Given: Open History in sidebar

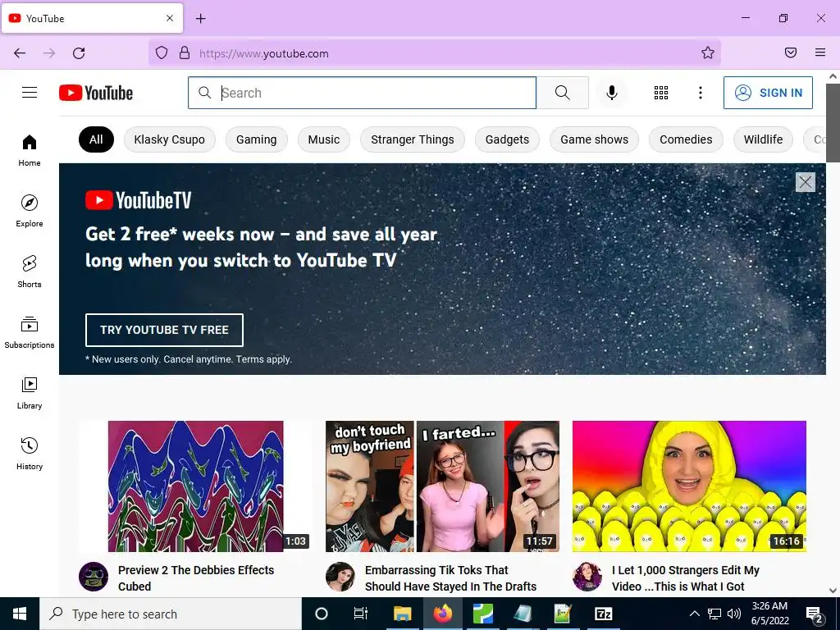Looking at the screenshot, I should click(x=30, y=453).
